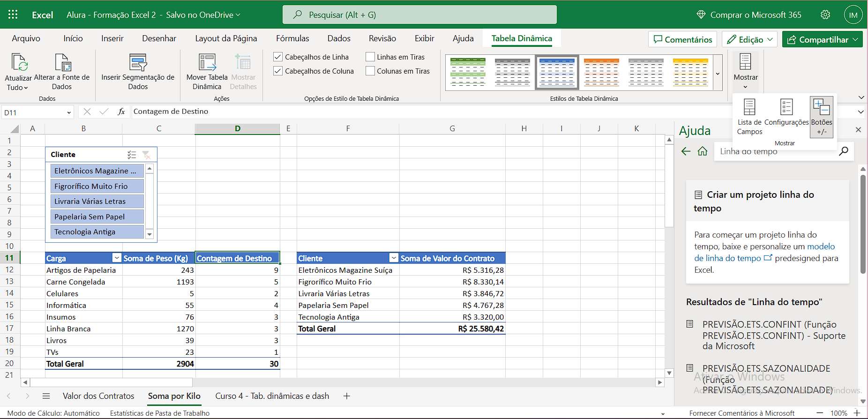868x419 pixels.
Task: Select all cells corner triangle
Action: (14, 129)
